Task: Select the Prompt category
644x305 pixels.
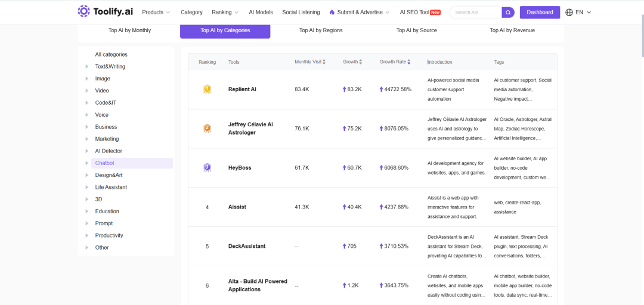Action: (x=104, y=223)
